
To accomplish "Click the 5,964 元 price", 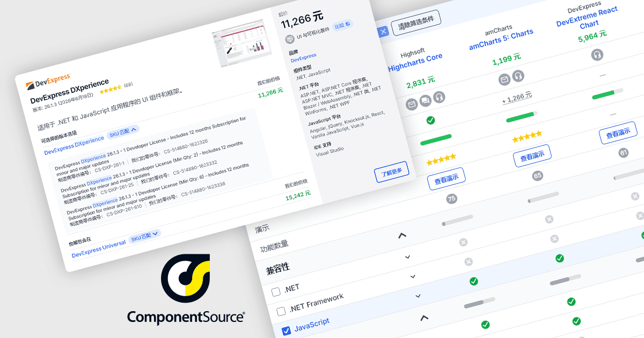I will [592, 36].
